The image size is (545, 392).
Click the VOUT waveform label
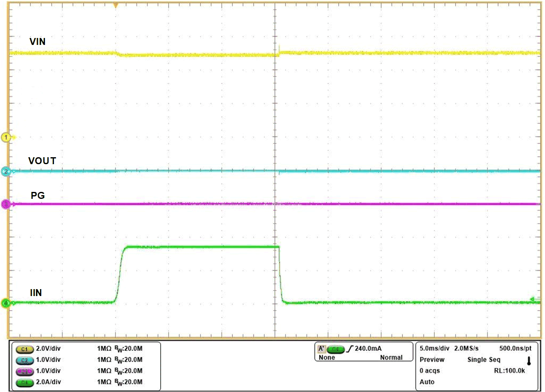click(42, 161)
